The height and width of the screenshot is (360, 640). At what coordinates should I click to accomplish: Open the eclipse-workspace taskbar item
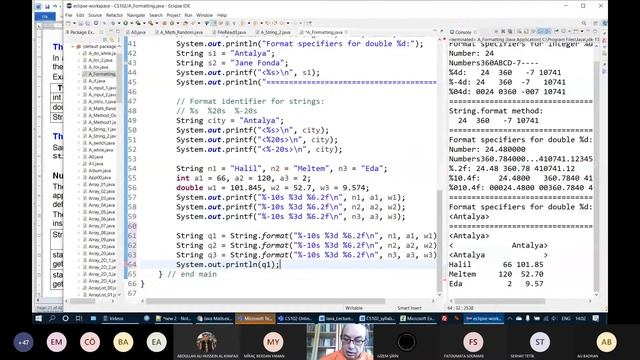point(484,318)
